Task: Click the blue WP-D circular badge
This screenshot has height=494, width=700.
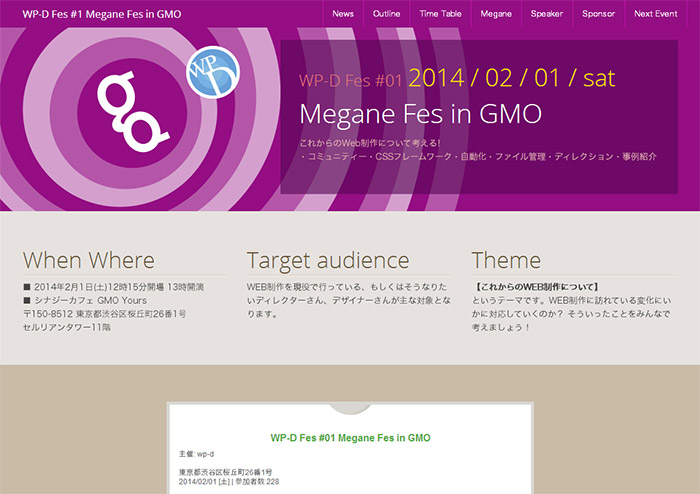Action: click(x=213, y=71)
